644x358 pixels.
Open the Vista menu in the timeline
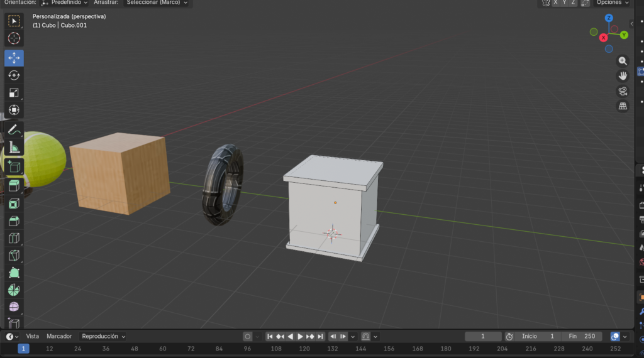click(32, 337)
